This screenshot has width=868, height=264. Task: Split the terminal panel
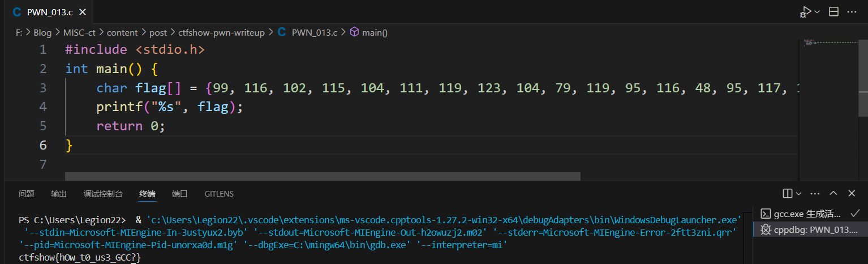788,194
